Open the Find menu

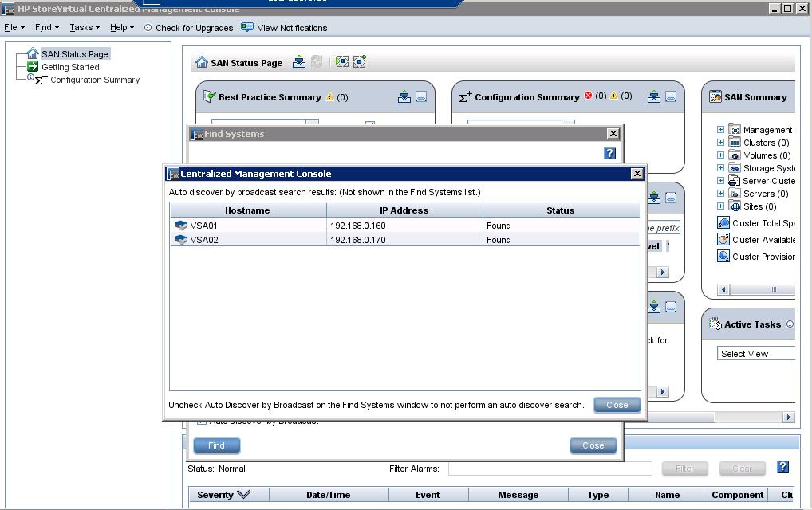click(47, 27)
